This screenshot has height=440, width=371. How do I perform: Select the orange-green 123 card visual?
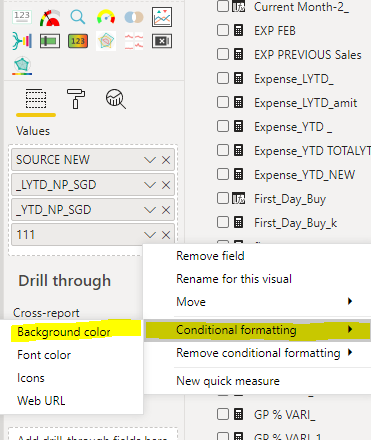tap(78, 41)
